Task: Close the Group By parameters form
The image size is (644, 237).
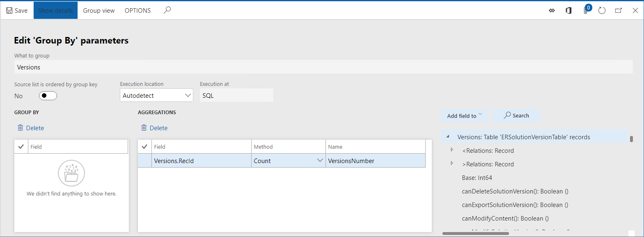Action: [635, 11]
